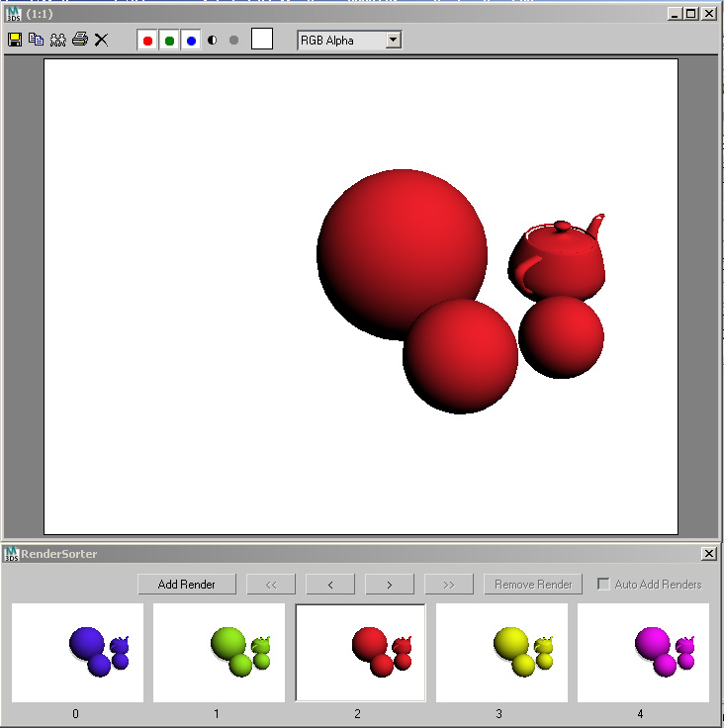
Task: Minimize the rendered frame window
Action: tap(675, 14)
